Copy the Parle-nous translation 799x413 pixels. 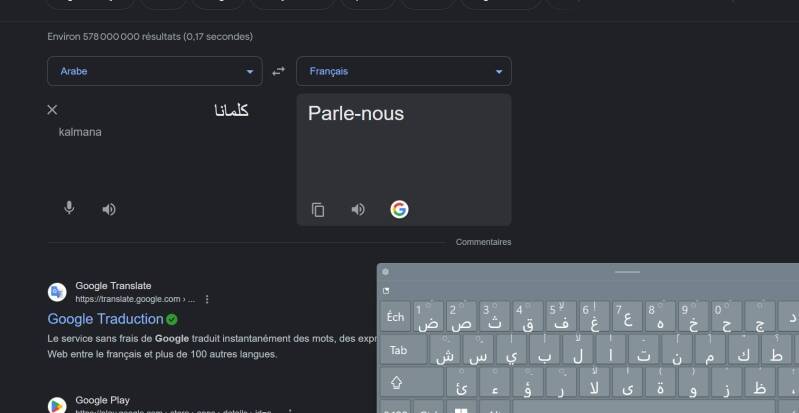(x=318, y=210)
